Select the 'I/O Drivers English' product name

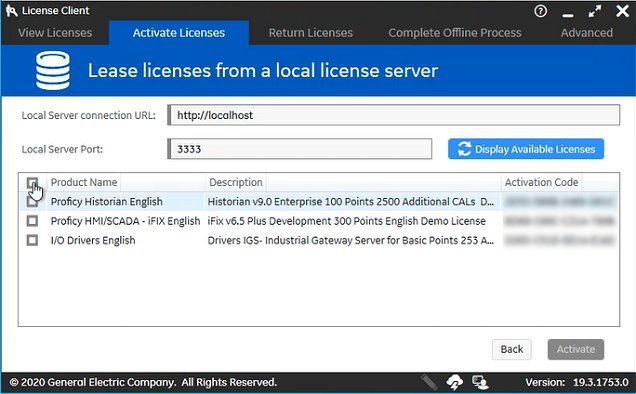coord(93,240)
